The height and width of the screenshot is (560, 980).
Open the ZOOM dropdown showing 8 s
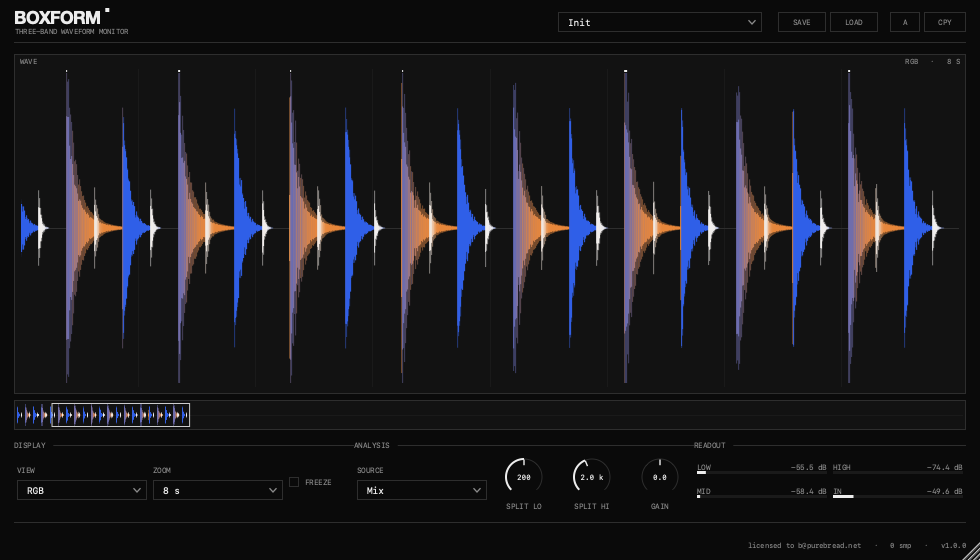pyautogui.click(x=218, y=490)
